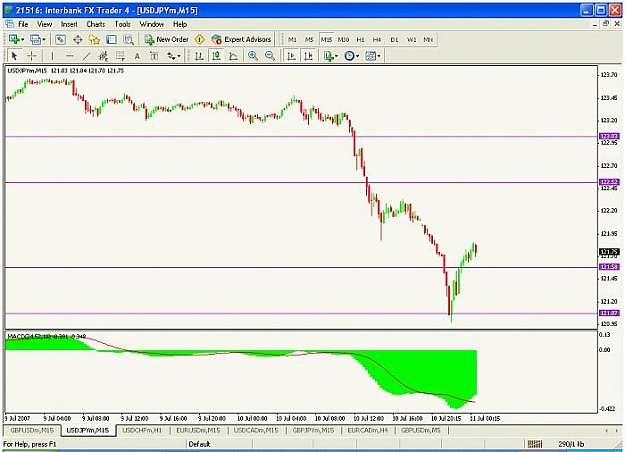Select the diagonal trendline tool

(86, 56)
